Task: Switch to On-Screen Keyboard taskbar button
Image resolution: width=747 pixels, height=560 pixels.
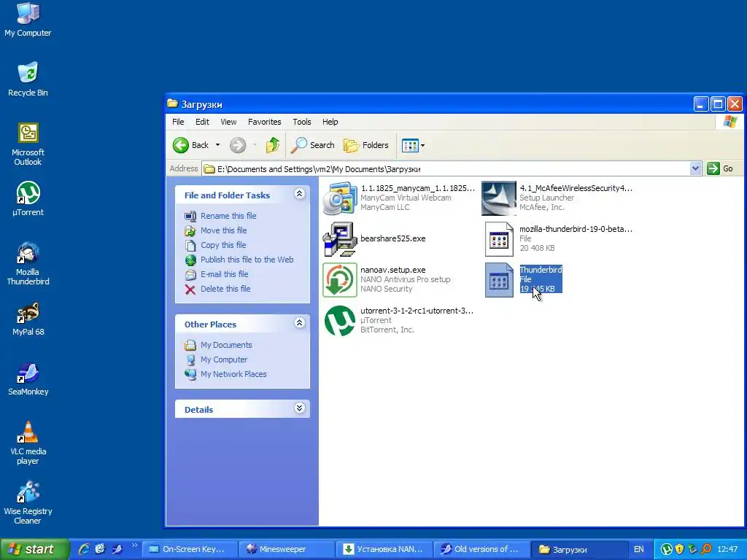Action: (189, 549)
